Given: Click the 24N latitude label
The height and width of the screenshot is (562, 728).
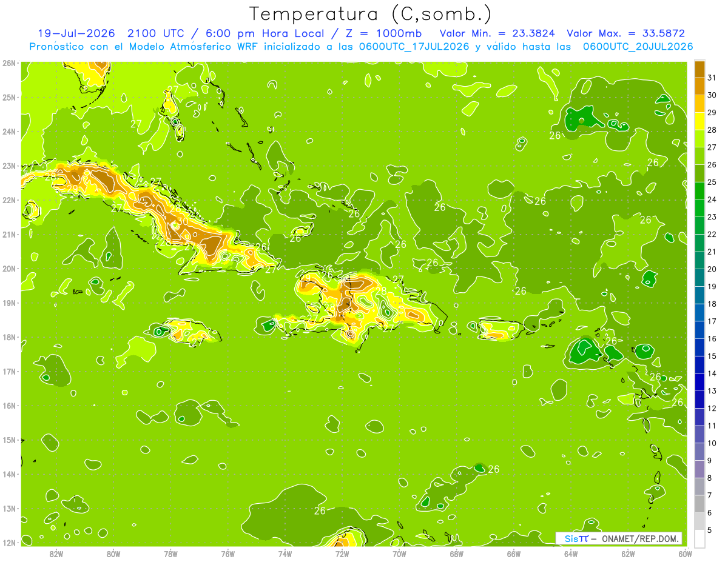Looking at the screenshot, I should [8, 132].
